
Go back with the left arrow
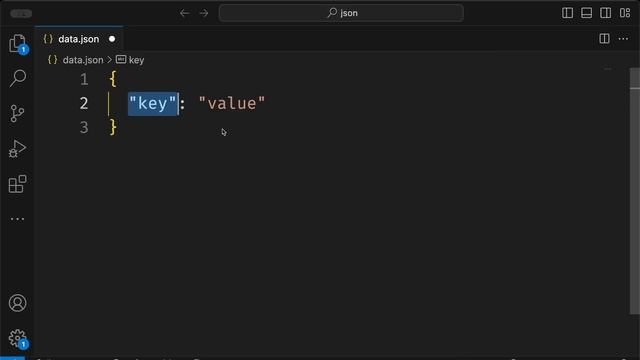(184, 13)
